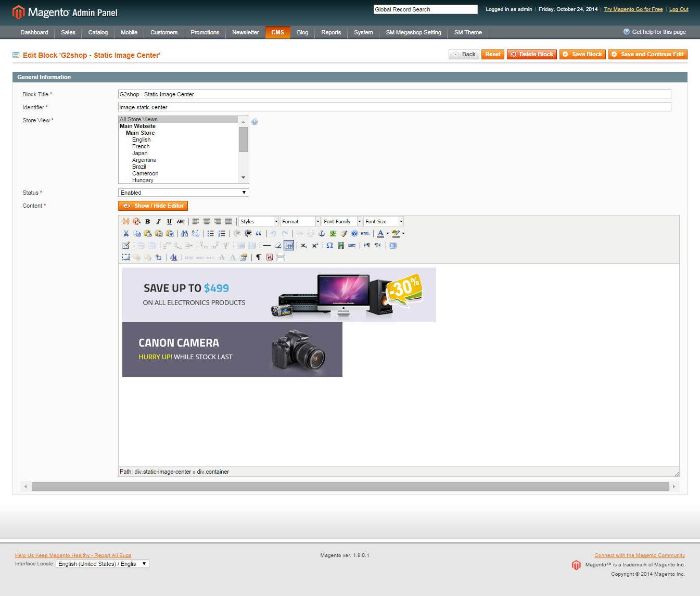Image resolution: width=700 pixels, height=596 pixels.
Task: Open the Promotions menu
Action: coord(205,32)
